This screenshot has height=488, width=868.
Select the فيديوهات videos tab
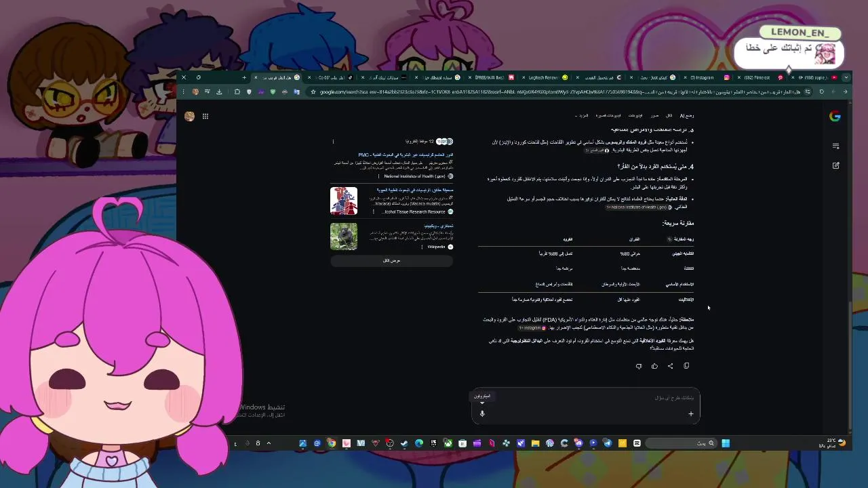click(x=635, y=116)
